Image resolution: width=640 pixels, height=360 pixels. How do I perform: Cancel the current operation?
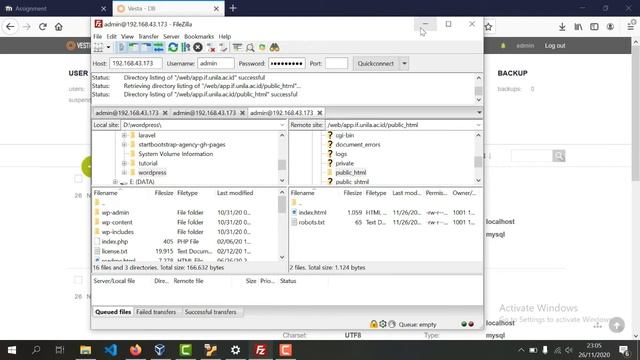pyautogui.click(x=198, y=48)
